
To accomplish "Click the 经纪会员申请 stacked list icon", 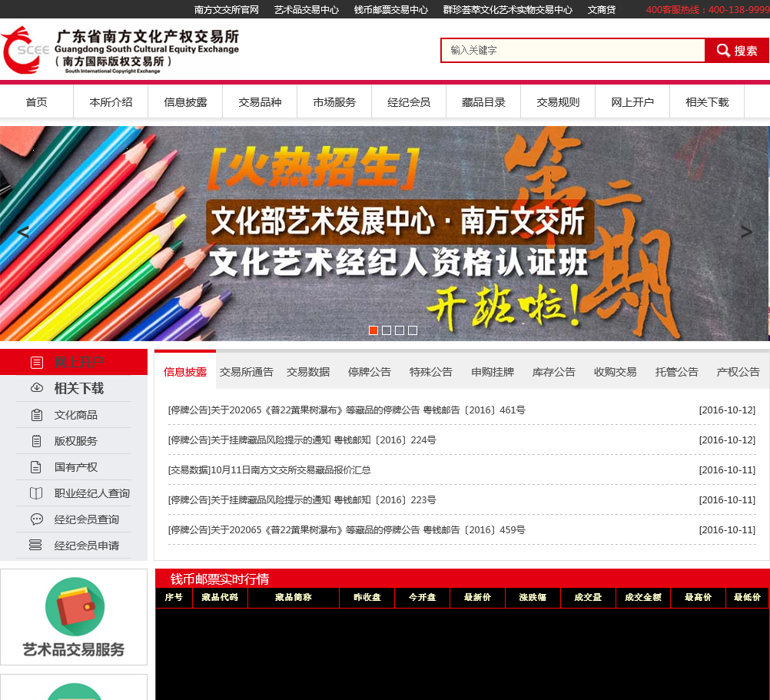I will tap(35, 545).
